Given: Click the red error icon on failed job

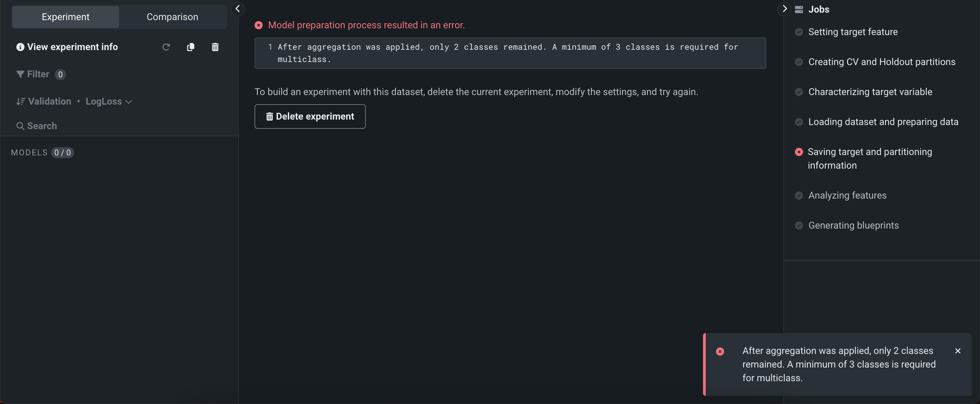Looking at the screenshot, I should point(799,152).
